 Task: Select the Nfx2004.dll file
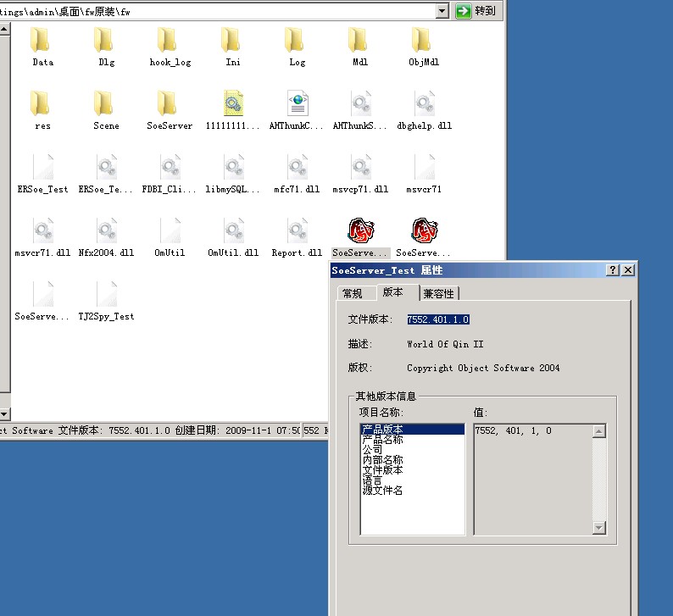tap(106, 231)
